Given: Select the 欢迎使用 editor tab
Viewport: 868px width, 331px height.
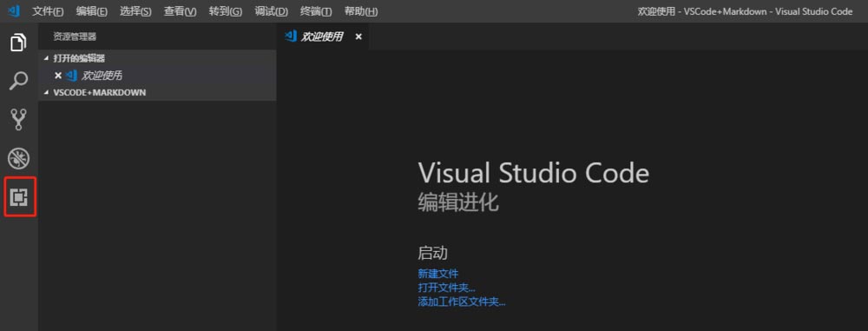Looking at the screenshot, I should coord(323,36).
